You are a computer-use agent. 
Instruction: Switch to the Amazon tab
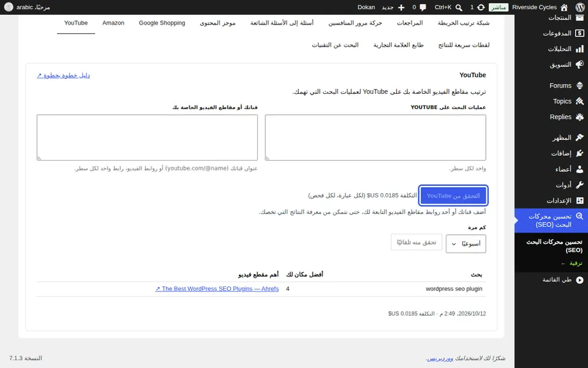[x=113, y=23]
